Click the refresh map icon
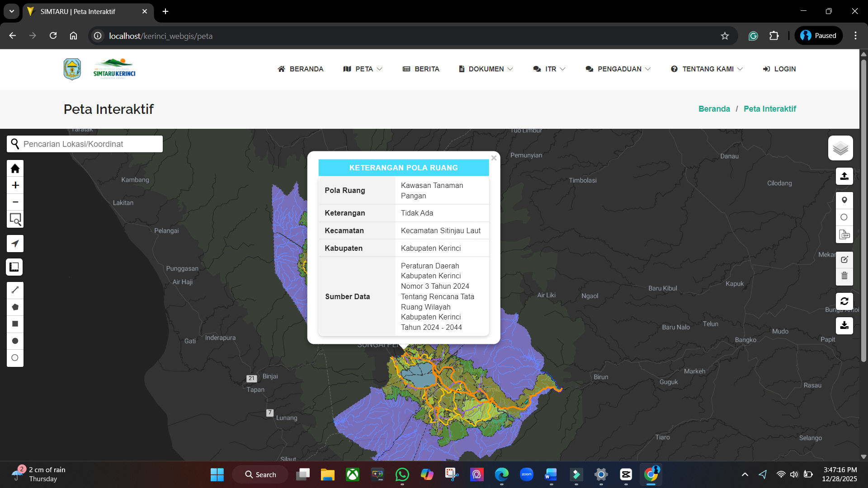 (x=844, y=301)
